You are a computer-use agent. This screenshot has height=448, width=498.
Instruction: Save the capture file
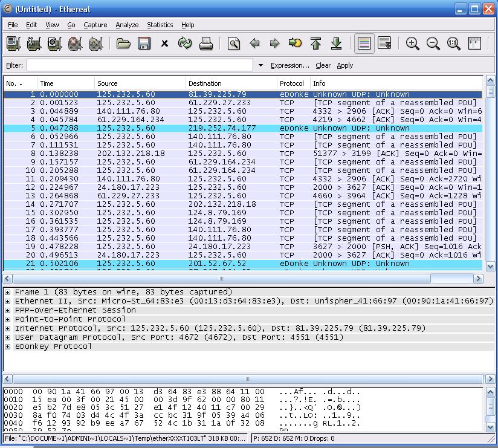pos(144,43)
